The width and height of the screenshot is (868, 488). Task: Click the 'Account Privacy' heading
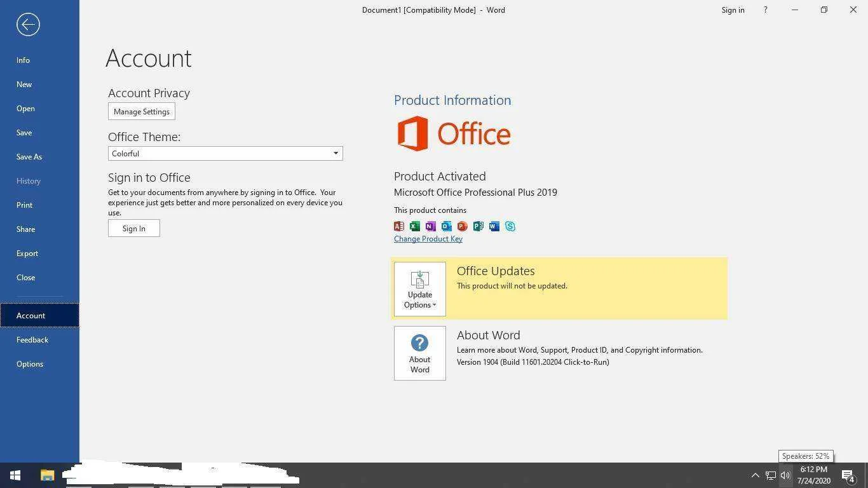(149, 93)
